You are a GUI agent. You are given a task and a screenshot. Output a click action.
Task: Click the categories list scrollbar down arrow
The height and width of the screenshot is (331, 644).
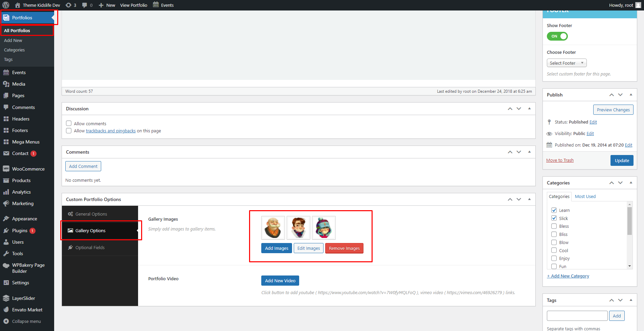pos(630,266)
